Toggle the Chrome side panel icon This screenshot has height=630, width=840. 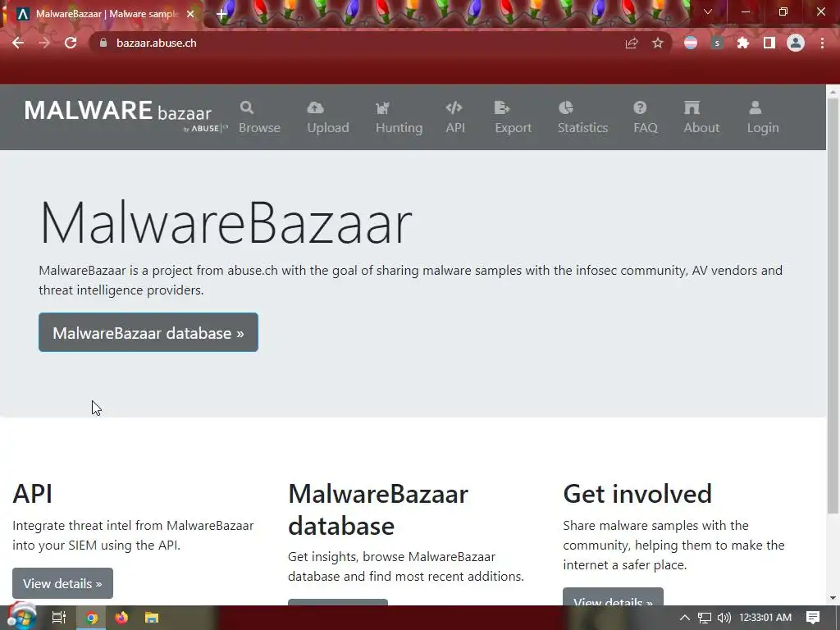769,43
